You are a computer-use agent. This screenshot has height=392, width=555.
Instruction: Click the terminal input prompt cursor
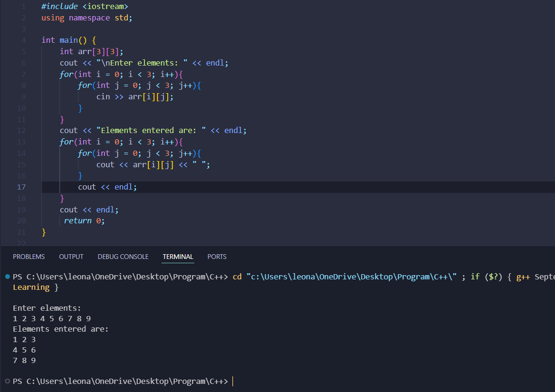pos(232,381)
